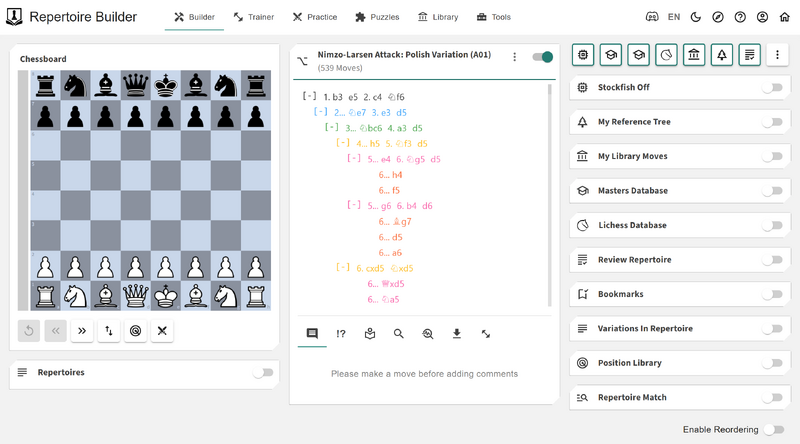Click the white queen on the chessboard
This screenshot has height=444, width=800.
coord(135,296)
